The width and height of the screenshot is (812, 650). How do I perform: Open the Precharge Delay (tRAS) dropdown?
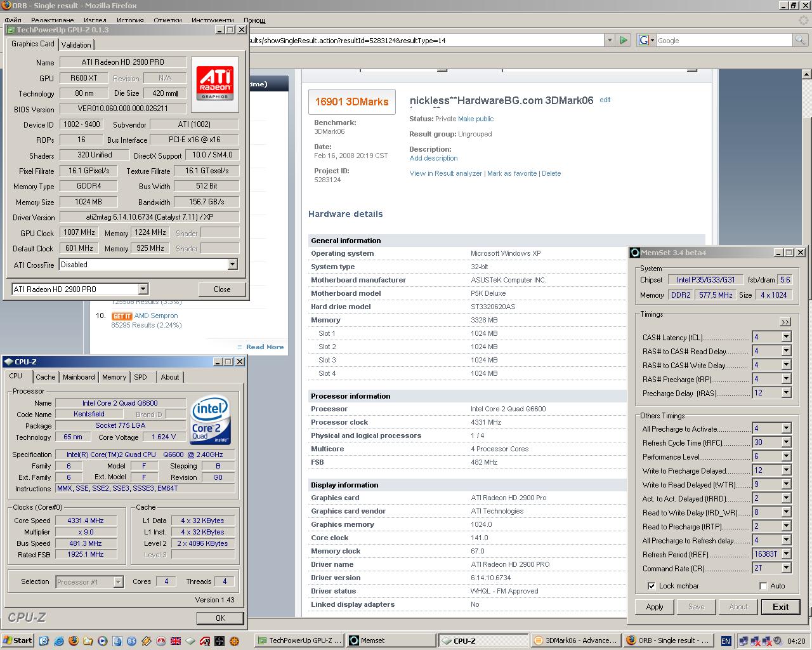pos(786,393)
